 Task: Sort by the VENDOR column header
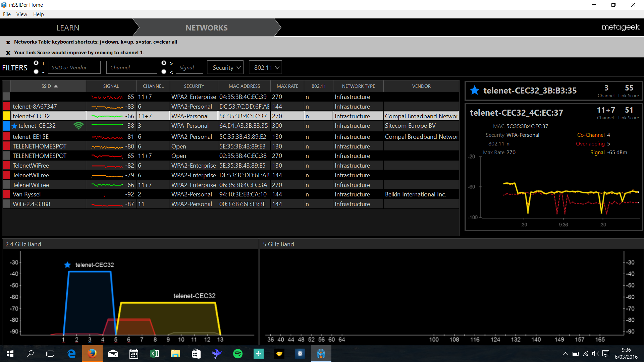click(421, 86)
